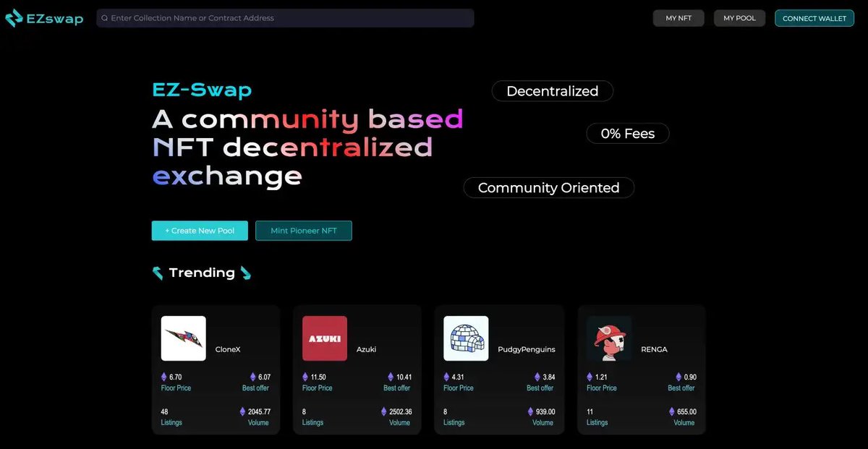Click Azuki volume value 2502.36
This screenshot has height=449, width=868.
click(400, 412)
